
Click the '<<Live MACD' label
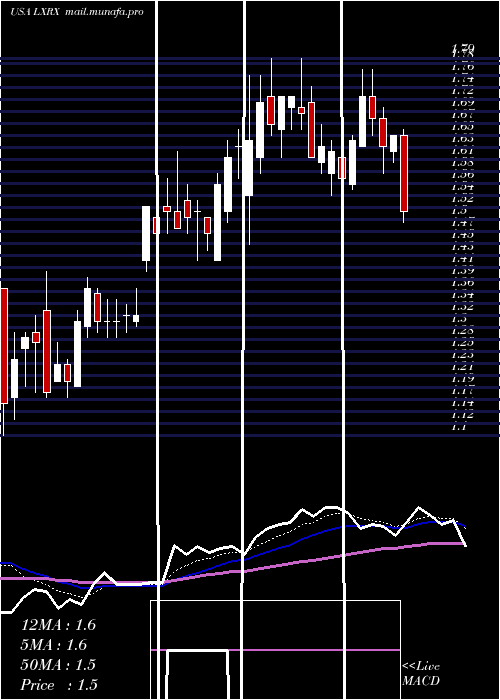(421, 674)
